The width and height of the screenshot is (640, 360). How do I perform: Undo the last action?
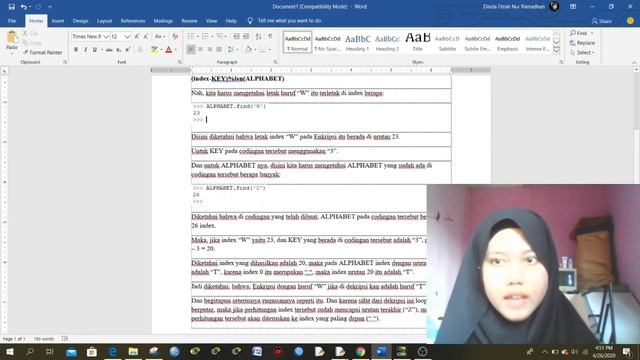point(24,7)
